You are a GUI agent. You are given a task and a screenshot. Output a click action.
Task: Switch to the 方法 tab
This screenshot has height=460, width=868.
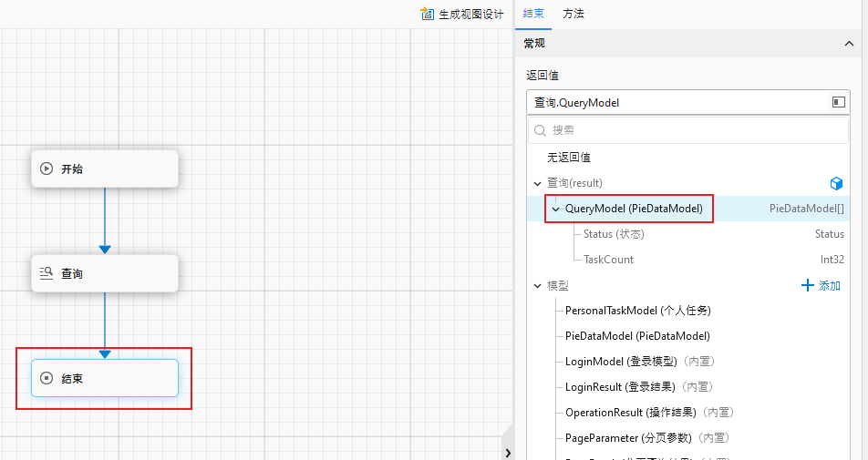click(573, 14)
